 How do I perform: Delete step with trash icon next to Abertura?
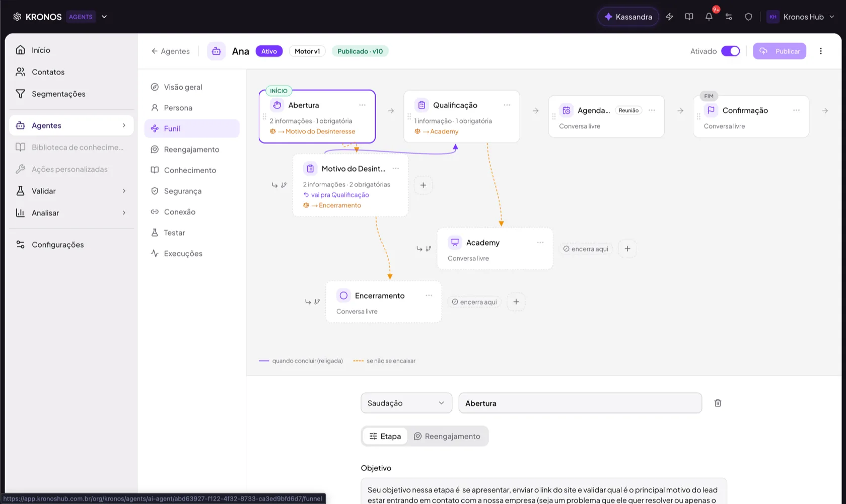pyautogui.click(x=718, y=403)
